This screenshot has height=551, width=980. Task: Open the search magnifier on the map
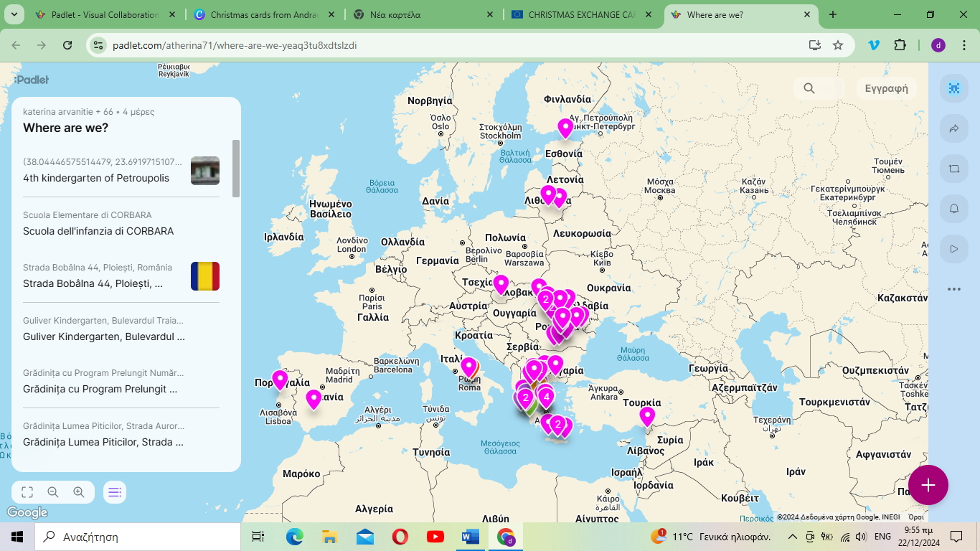[809, 88]
